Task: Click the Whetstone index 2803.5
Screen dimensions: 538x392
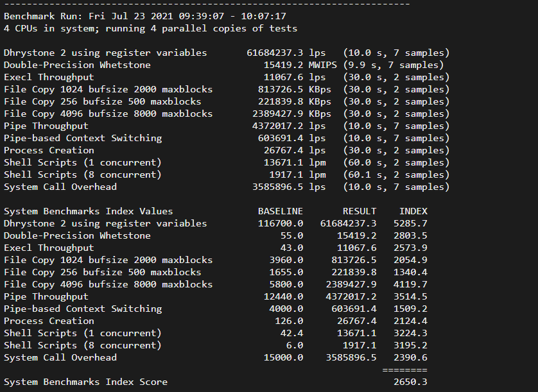Action: pyautogui.click(x=410, y=235)
